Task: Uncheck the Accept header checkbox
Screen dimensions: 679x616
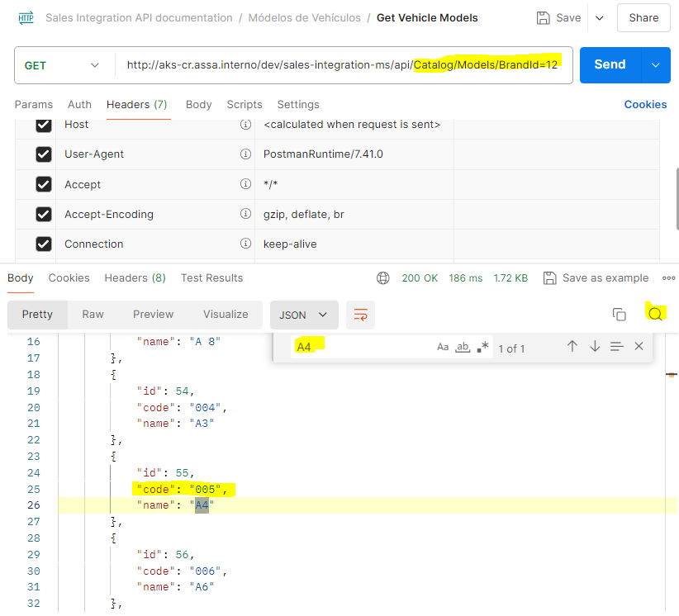Action: coord(44,184)
